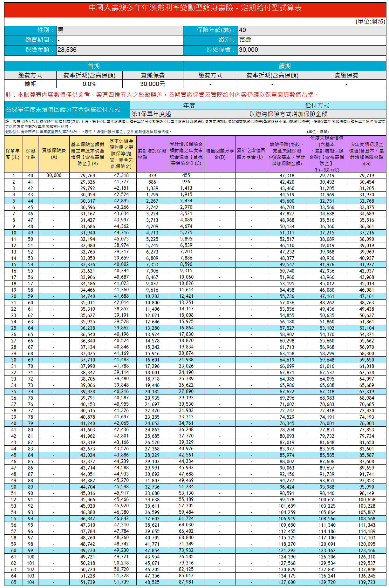Click the '繳費期間：' label cell
The width and height of the screenshot is (389, 588).
pos(31,40)
